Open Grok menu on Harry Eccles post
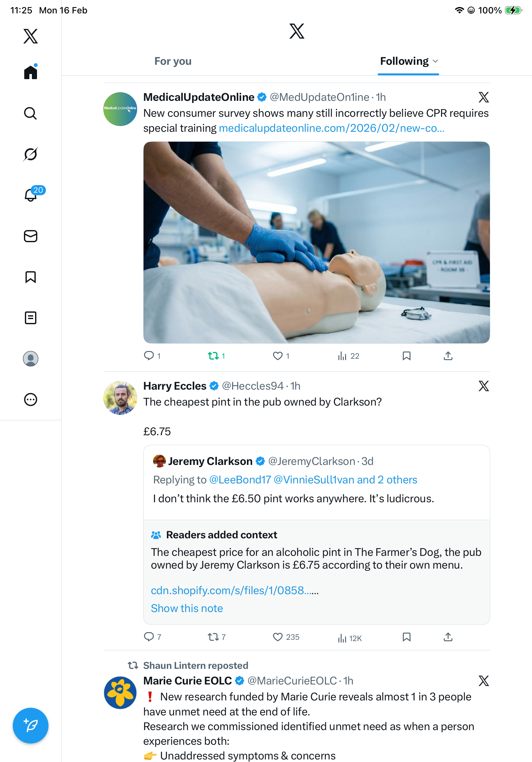This screenshot has height=762, width=532. [x=484, y=386]
